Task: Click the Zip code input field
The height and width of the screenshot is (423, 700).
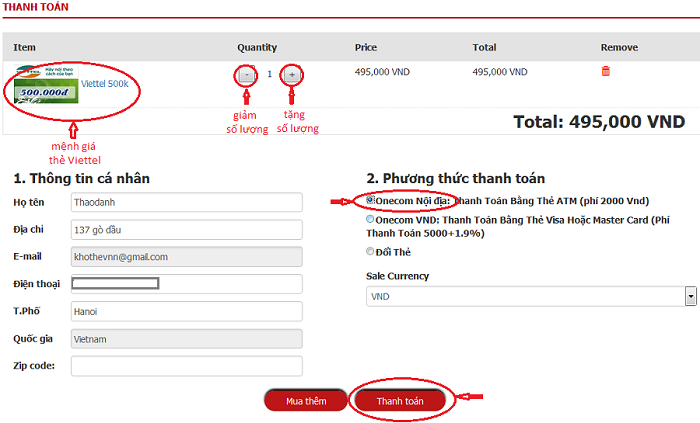Action: click(x=186, y=366)
